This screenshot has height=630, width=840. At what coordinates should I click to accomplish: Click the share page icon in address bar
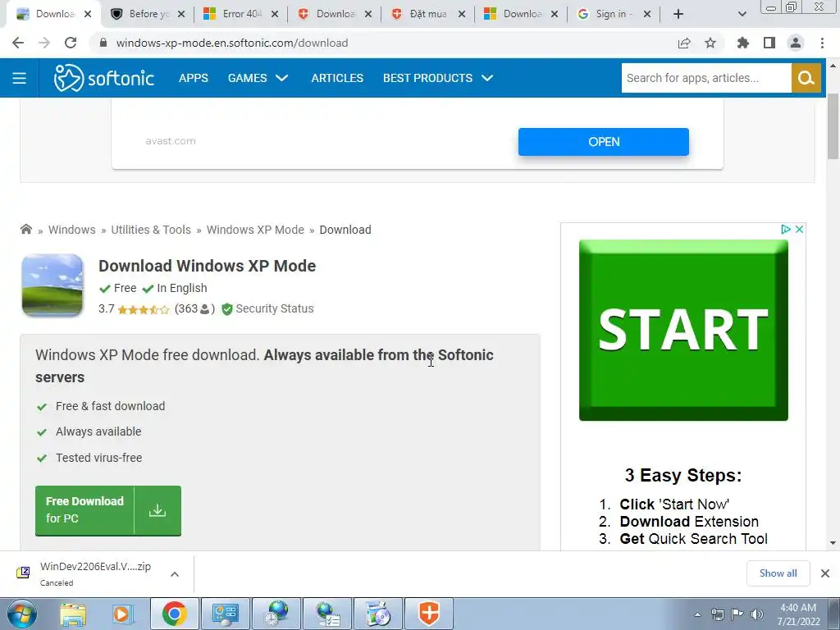pyautogui.click(x=684, y=43)
